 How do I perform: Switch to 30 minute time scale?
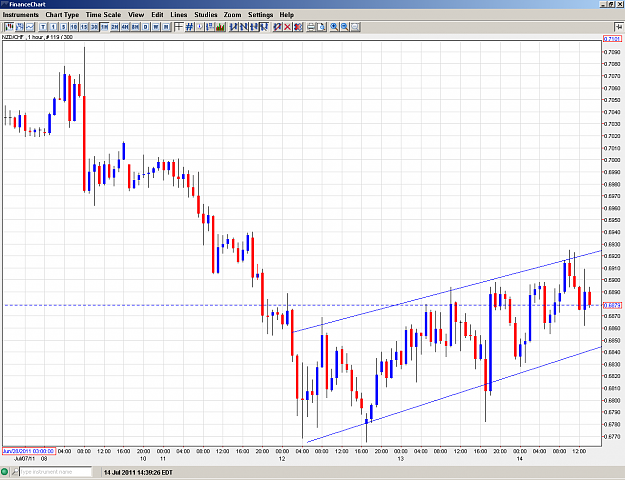point(94,27)
